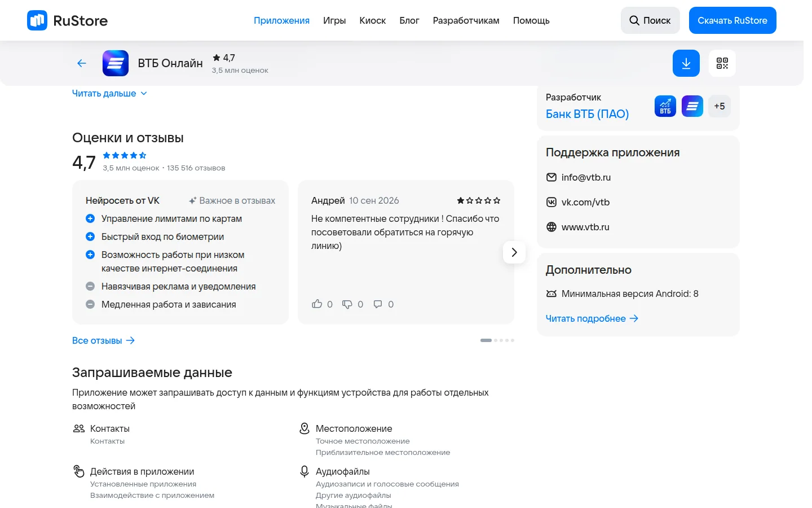812x508 pixels.
Task: Go back using the left arrow
Action: click(x=82, y=63)
